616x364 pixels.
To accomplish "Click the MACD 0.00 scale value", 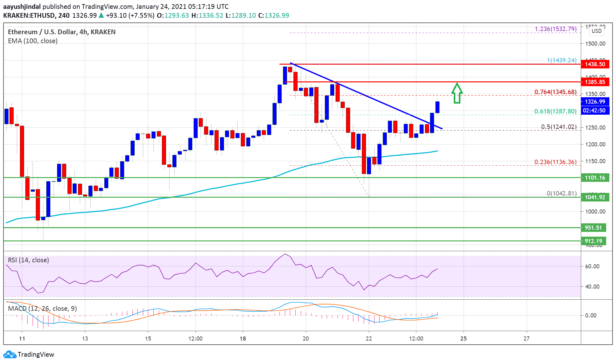I will (591, 316).
